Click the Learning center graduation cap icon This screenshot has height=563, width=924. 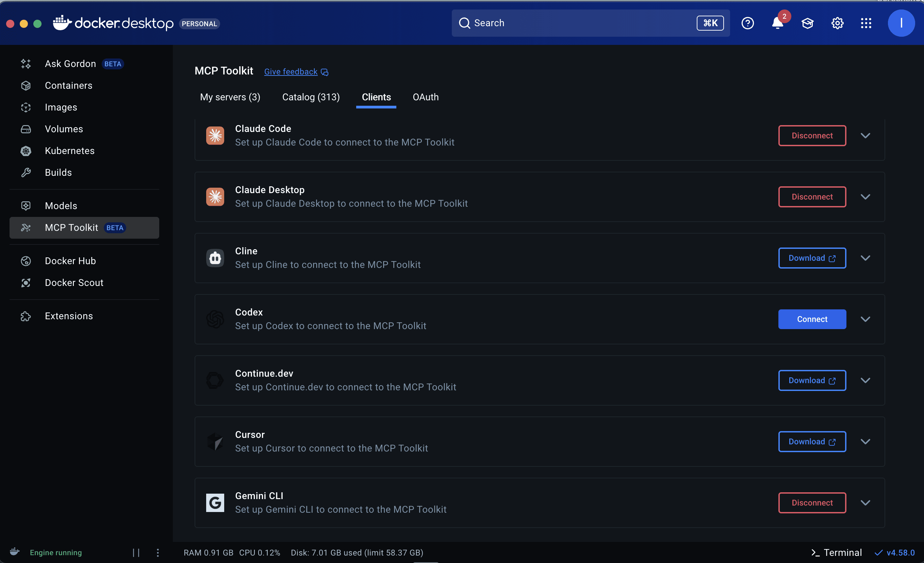[807, 23]
